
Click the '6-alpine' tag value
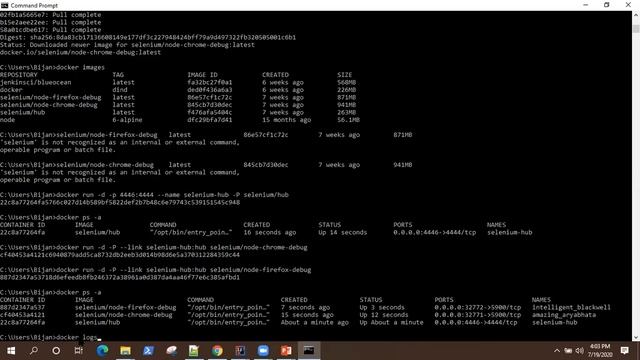(x=127, y=120)
